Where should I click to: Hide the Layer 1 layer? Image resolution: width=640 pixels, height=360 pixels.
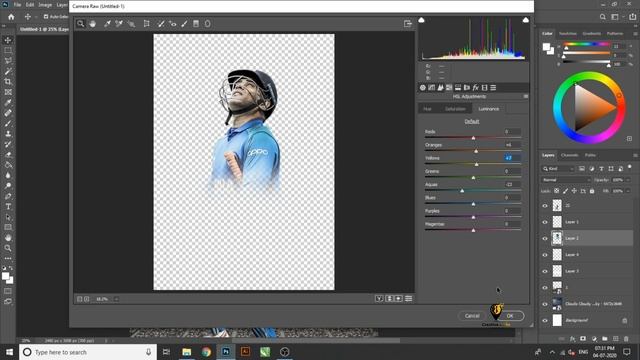[x=545, y=222]
